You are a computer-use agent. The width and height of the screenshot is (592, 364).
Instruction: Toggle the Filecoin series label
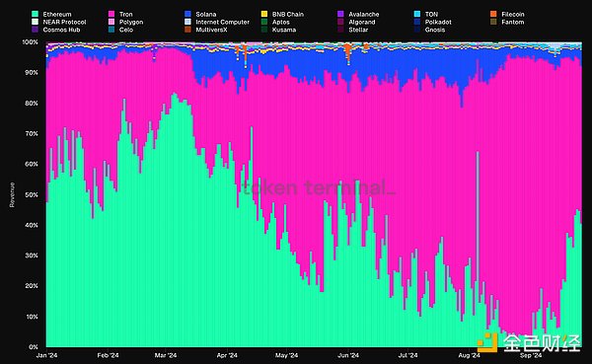pos(513,15)
